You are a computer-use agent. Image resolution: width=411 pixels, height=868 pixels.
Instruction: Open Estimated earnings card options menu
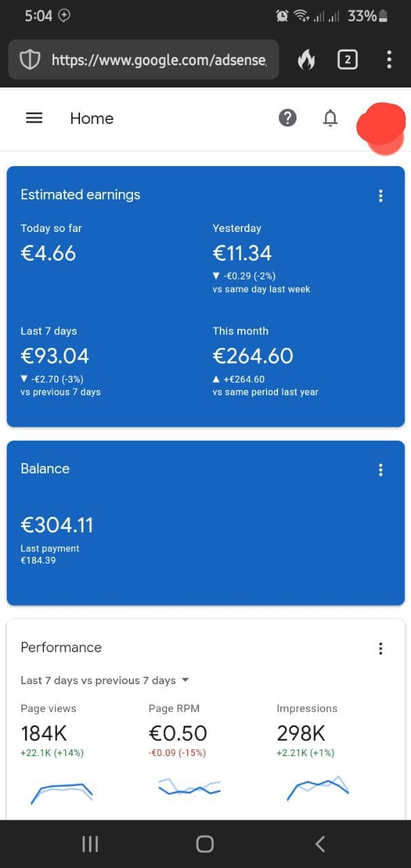coord(380,196)
